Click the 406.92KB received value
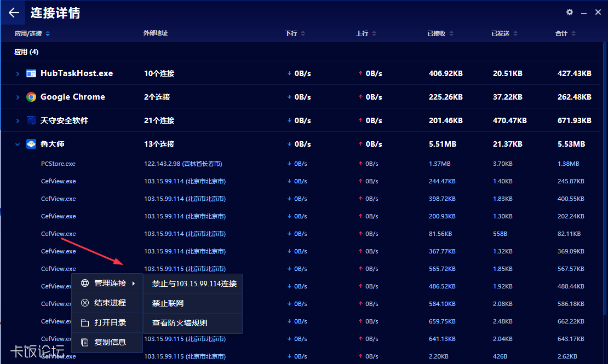Image resolution: width=608 pixels, height=364 pixels. coord(445,73)
